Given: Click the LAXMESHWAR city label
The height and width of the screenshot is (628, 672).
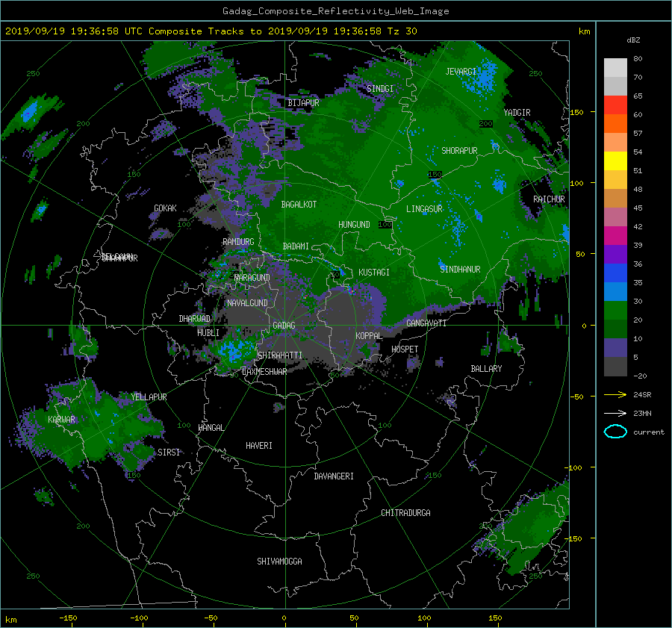Looking at the screenshot, I should (x=264, y=372).
